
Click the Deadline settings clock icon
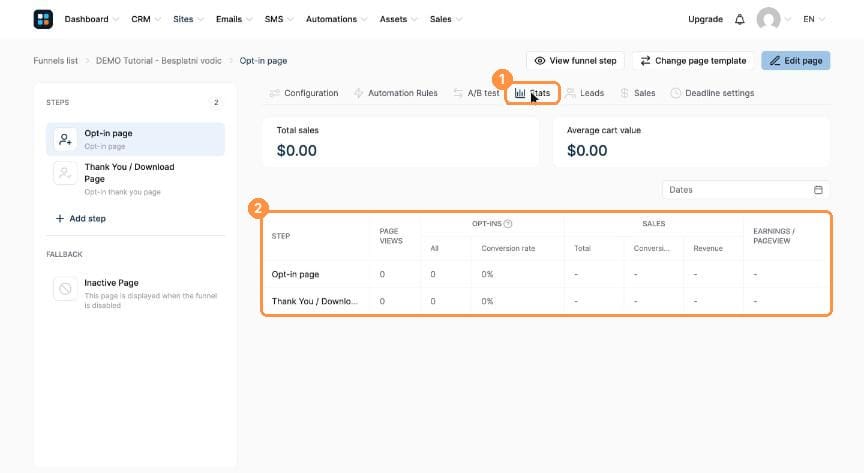click(676, 93)
